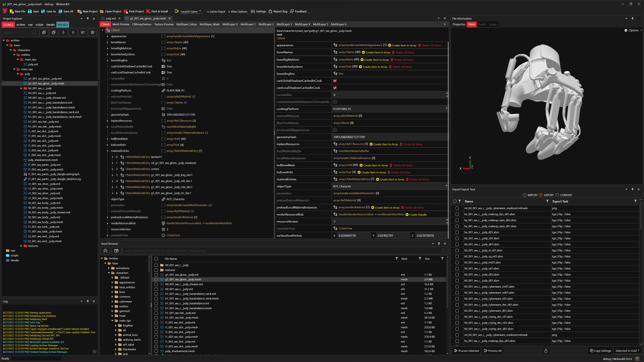Click the Asset Browser search field

282,251
